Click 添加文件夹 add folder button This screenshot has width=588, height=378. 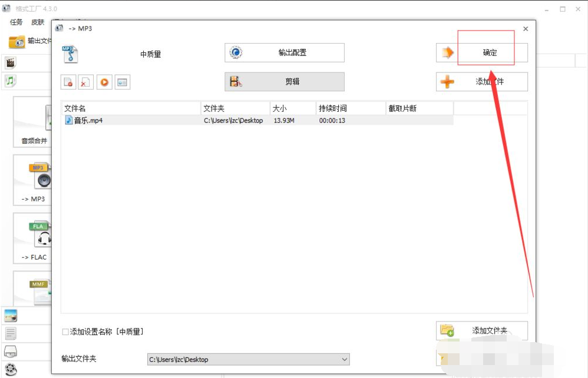[482, 330]
